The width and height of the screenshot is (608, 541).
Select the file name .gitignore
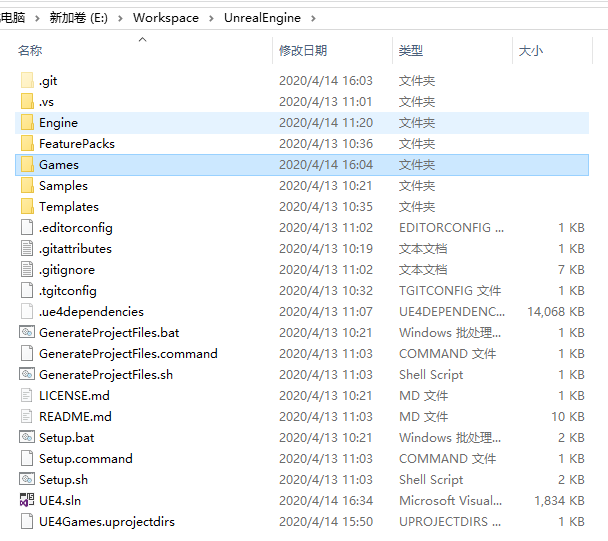[x=67, y=270]
